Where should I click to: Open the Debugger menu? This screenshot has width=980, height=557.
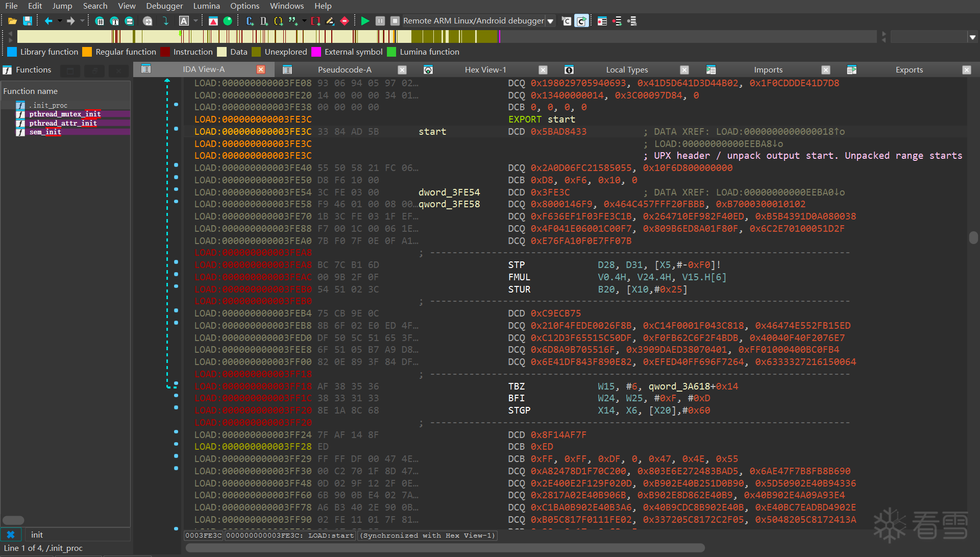point(164,6)
